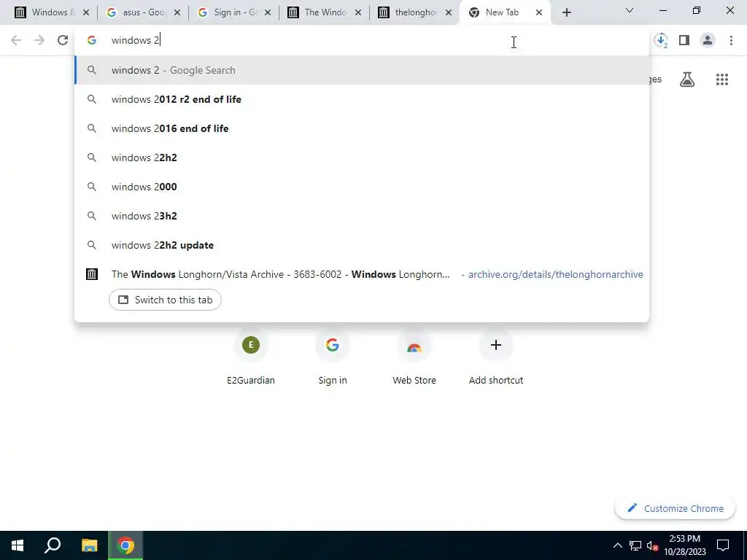Click the Switch to this tab button
The image size is (747, 560).
point(166,300)
